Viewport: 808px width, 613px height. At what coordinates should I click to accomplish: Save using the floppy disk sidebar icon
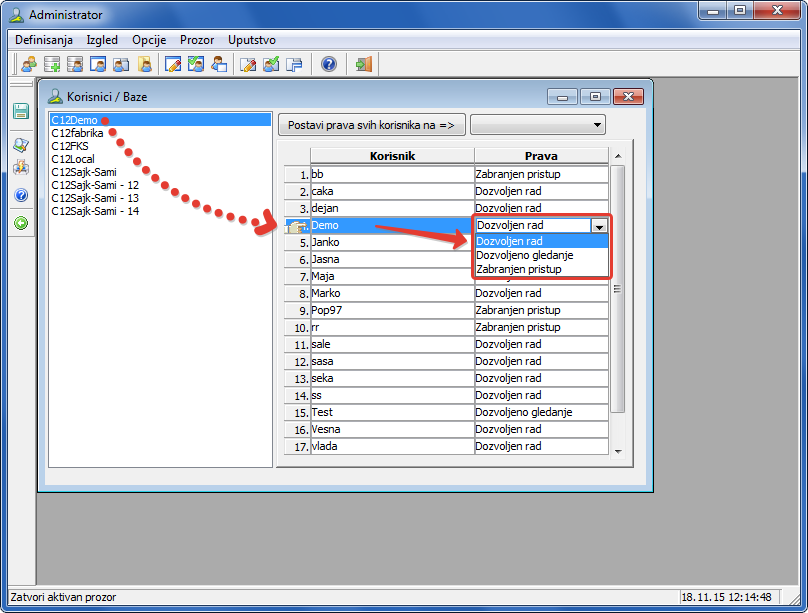[x=21, y=111]
